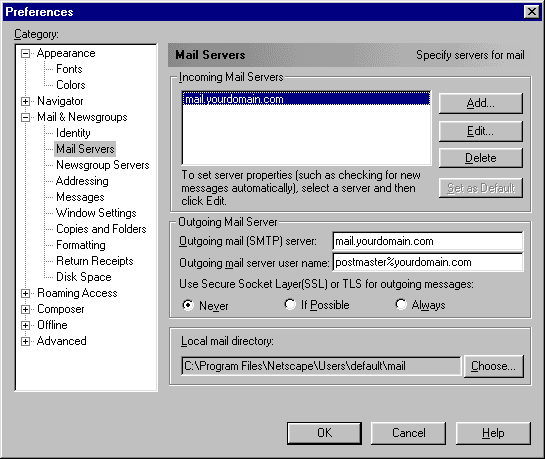Select Fonts under Appearance
Image resolution: width=545 pixels, height=459 pixels.
click(x=69, y=69)
